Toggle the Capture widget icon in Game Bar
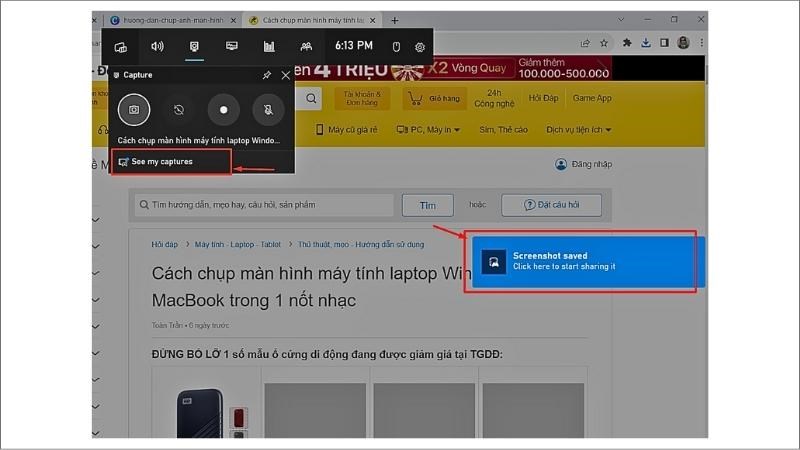This screenshot has height=450, width=800. tap(194, 46)
